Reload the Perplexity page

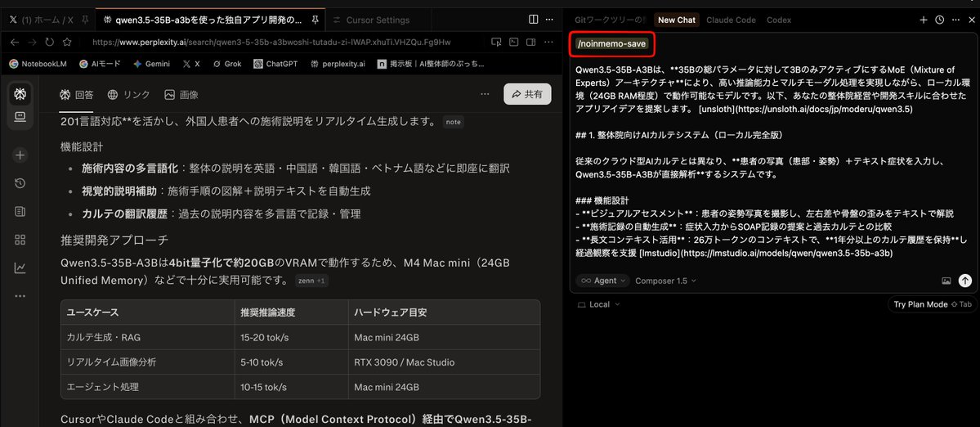click(x=49, y=43)
